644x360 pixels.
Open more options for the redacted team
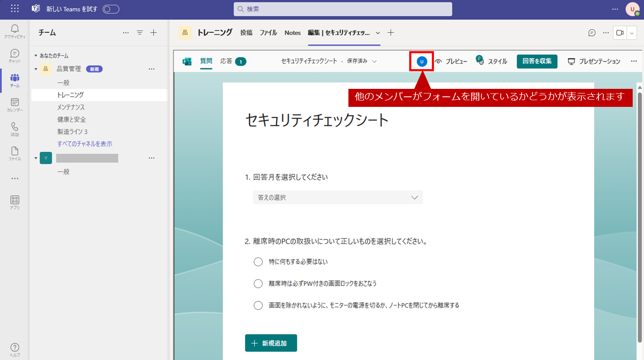pos(151,158)
